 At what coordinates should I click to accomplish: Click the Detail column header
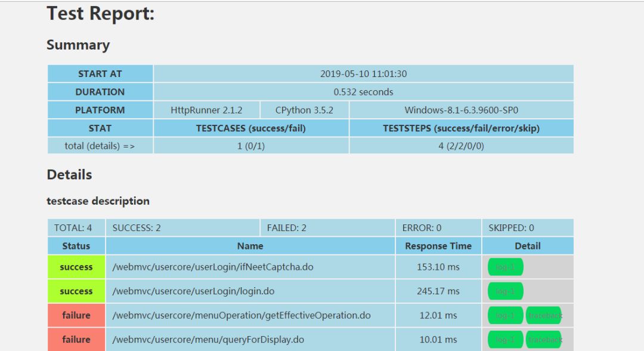pos(528,246)
